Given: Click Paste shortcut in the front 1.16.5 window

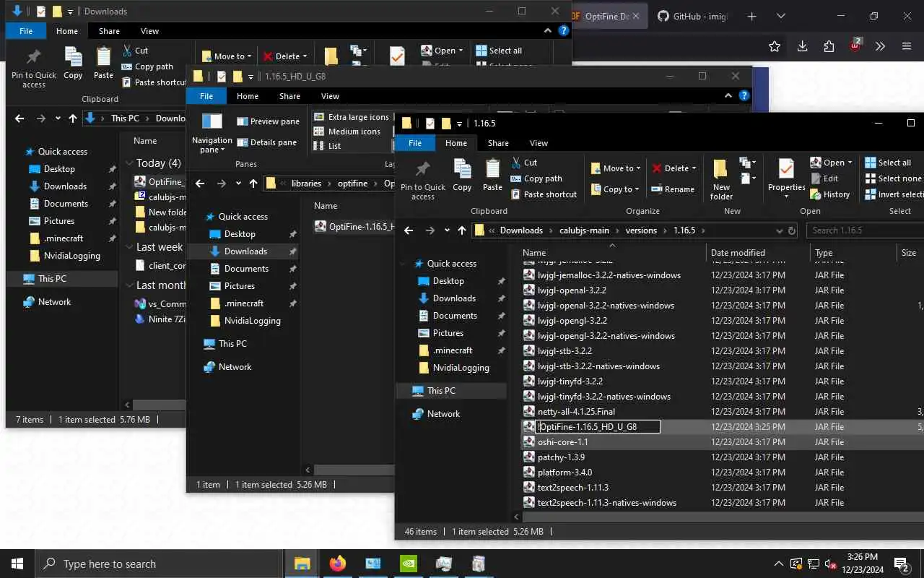Looking at the screenshot, I should [x=544, y=194].
